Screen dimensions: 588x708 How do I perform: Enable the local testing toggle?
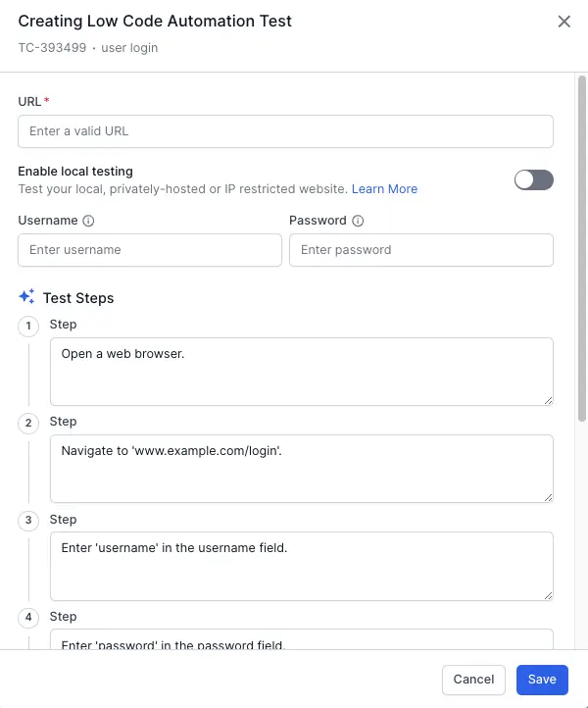(534, 179)
